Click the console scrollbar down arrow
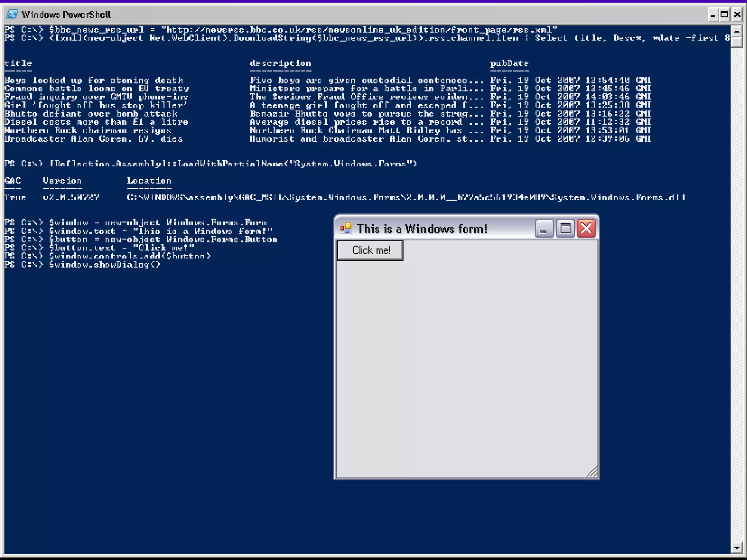The height and width of the screenshot is (560, 747). (x=737, y=548)
